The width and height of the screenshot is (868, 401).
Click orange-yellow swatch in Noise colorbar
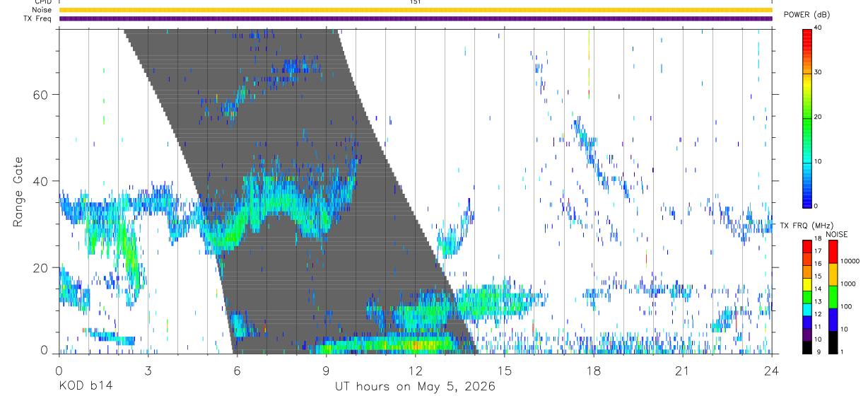(x=833, y=274)
